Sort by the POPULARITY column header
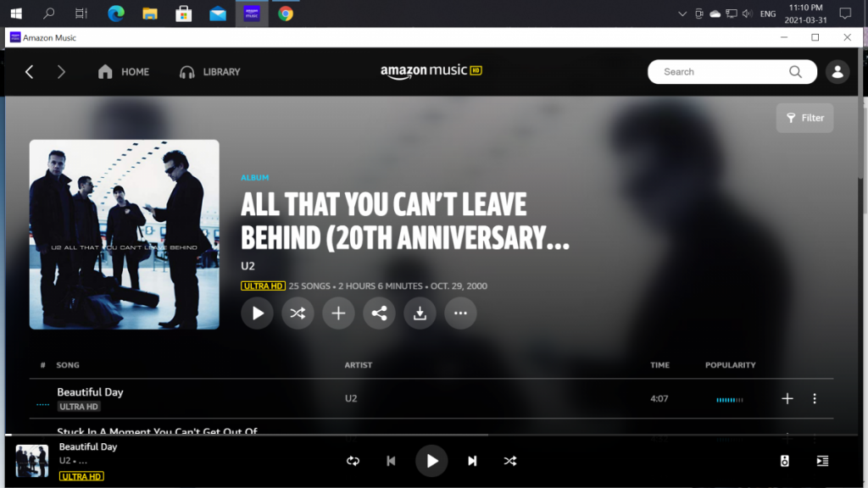The height and width of the screenshot is (488, 868). [x=730, y=365]
